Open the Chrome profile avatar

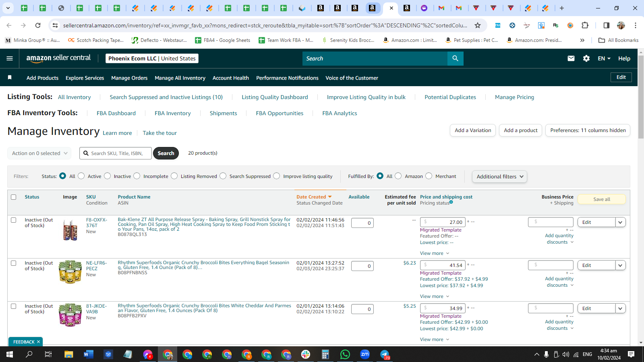click(x=621, y=25)
